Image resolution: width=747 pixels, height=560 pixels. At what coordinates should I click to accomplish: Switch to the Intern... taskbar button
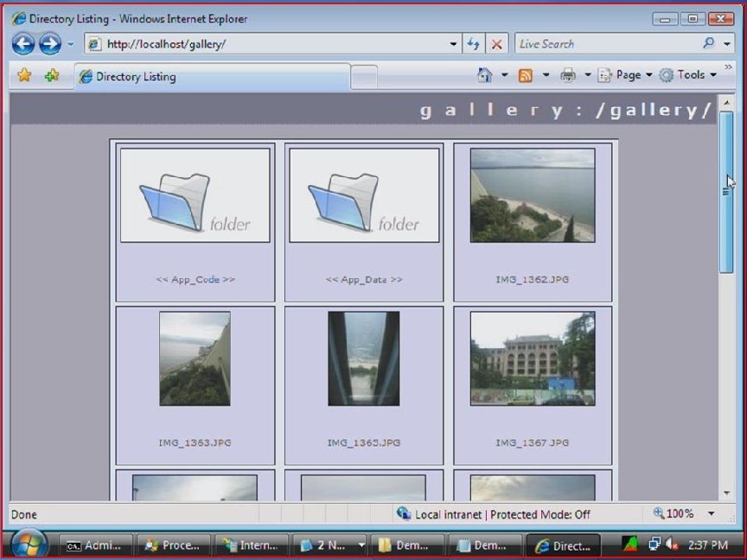[252, 545]
